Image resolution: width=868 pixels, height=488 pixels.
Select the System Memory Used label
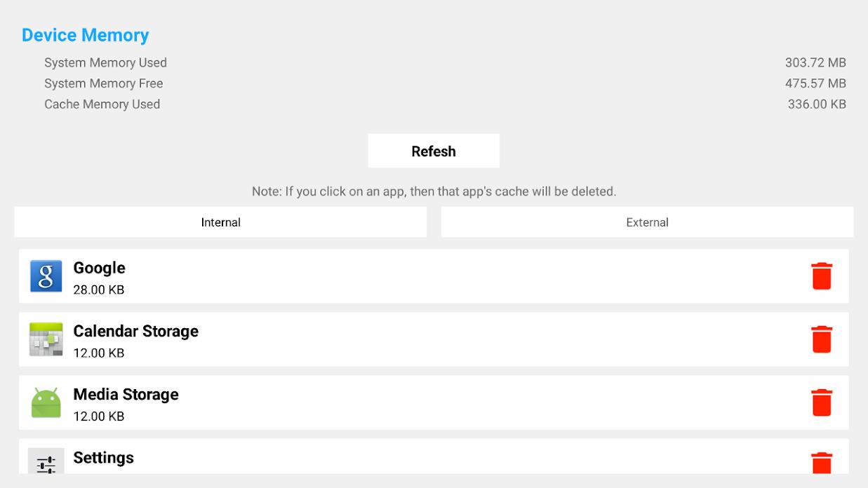(105, 62)
